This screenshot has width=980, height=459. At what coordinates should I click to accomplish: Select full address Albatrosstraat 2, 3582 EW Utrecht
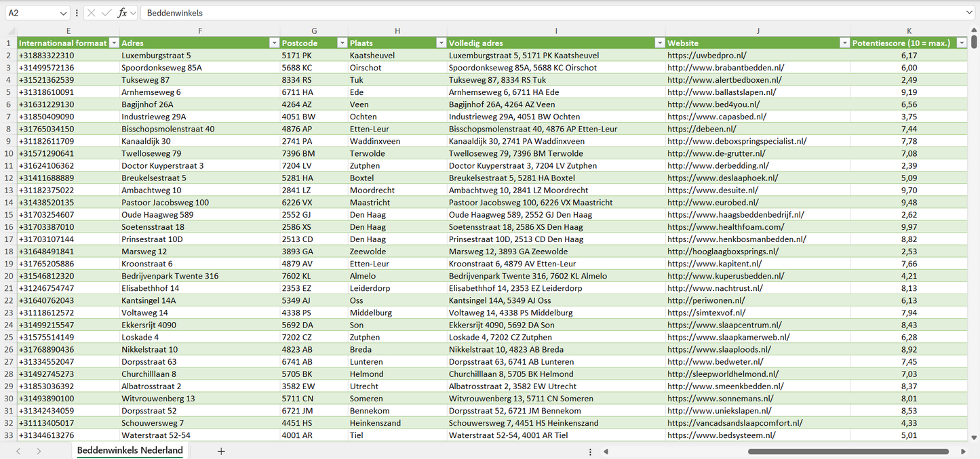[556, 386]
